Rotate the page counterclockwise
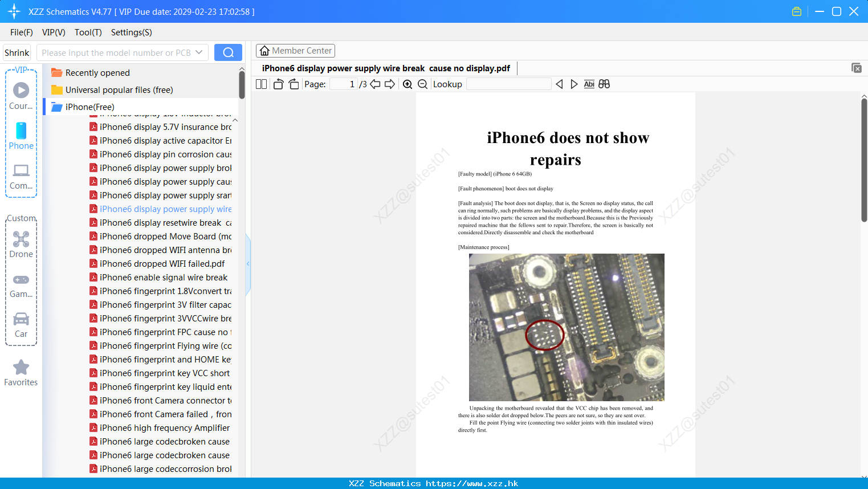This screenshot has height=489, width=868. (x=278, y=84)
